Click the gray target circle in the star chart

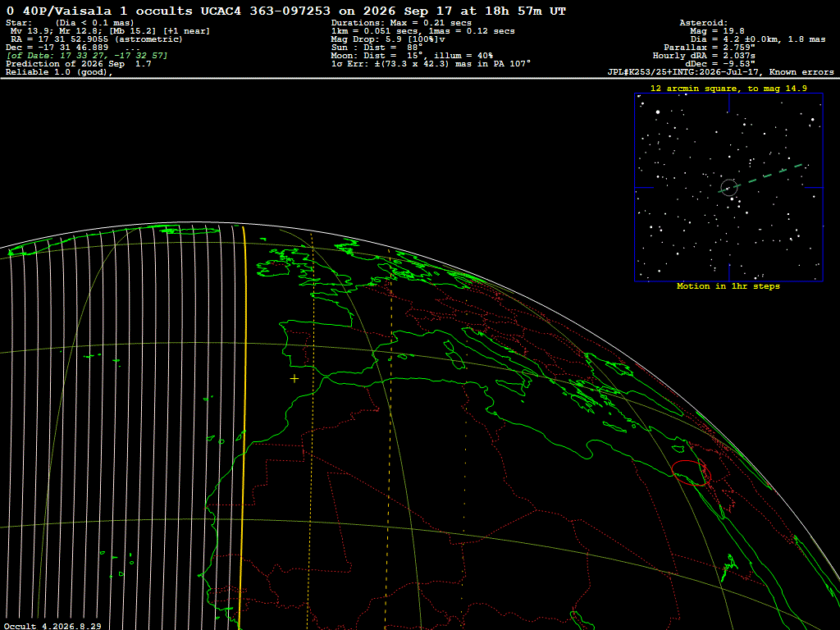(729, 188)
